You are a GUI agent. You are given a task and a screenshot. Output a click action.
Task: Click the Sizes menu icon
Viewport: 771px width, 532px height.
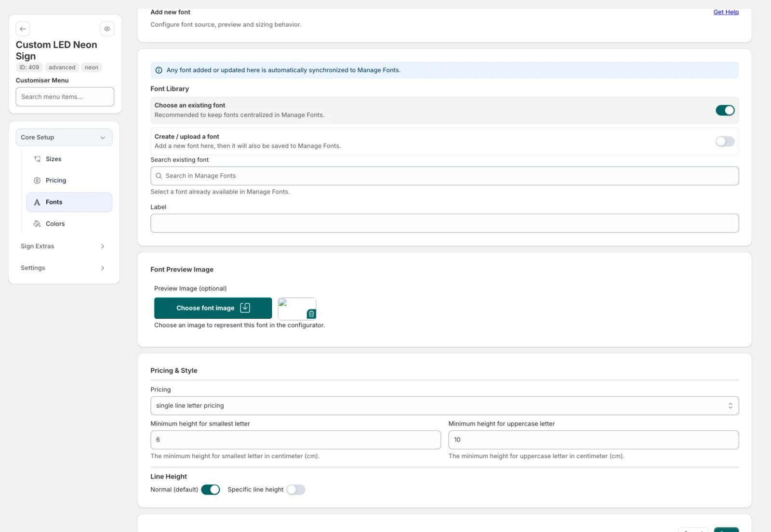(x=37, y=159)
